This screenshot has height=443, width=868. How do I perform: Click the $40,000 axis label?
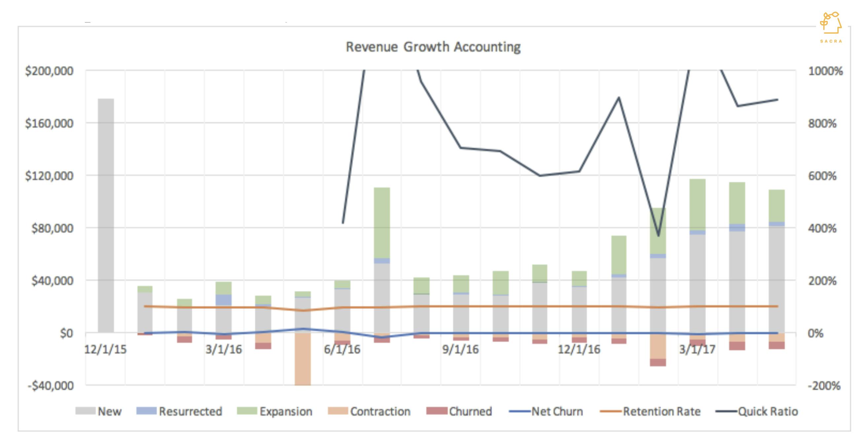52,281
